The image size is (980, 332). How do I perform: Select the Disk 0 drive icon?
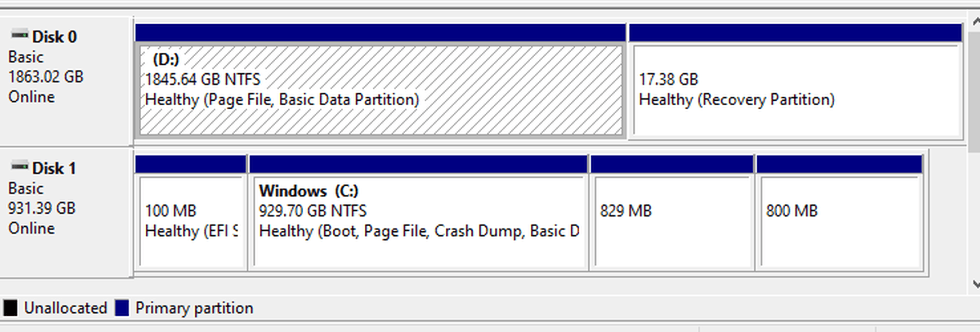(19, 35)
